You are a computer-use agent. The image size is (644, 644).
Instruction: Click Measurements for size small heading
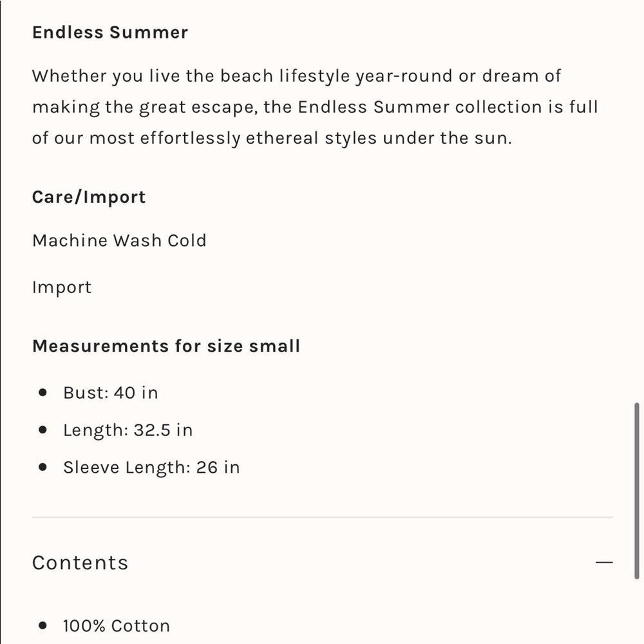(166, 346)
